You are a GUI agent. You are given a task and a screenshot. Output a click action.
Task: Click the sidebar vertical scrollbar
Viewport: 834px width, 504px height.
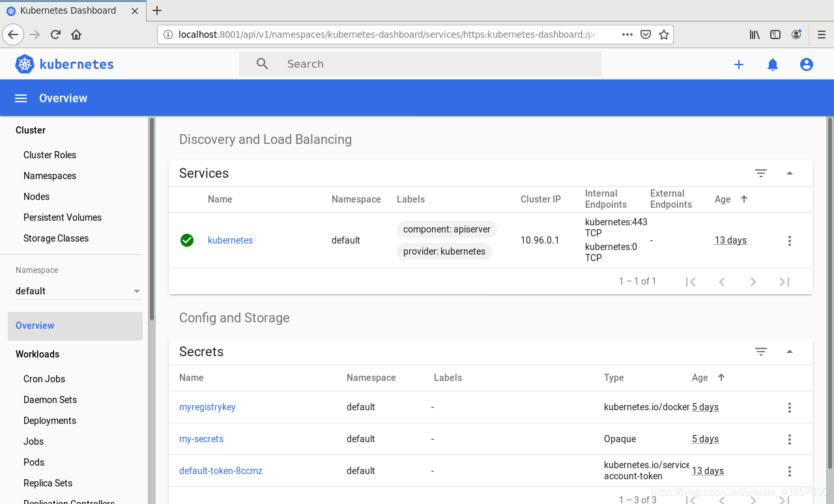tap(152, 219)
